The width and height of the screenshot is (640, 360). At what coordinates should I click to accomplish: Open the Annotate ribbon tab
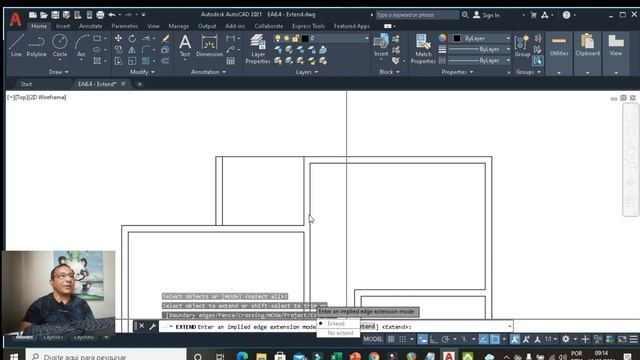pyautogui.click(x=91, y=26)
